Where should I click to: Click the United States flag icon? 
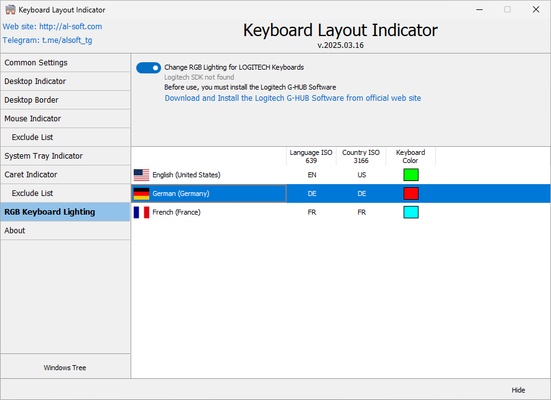tap(141, 175)
